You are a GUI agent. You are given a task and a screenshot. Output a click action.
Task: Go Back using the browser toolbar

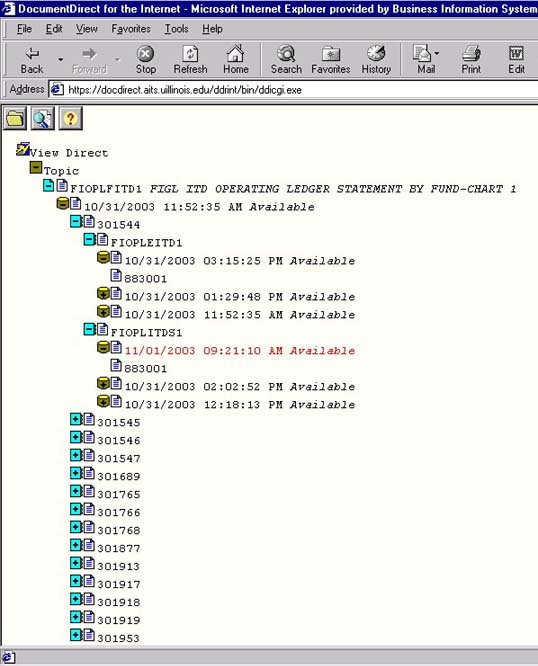coord(32,60)
